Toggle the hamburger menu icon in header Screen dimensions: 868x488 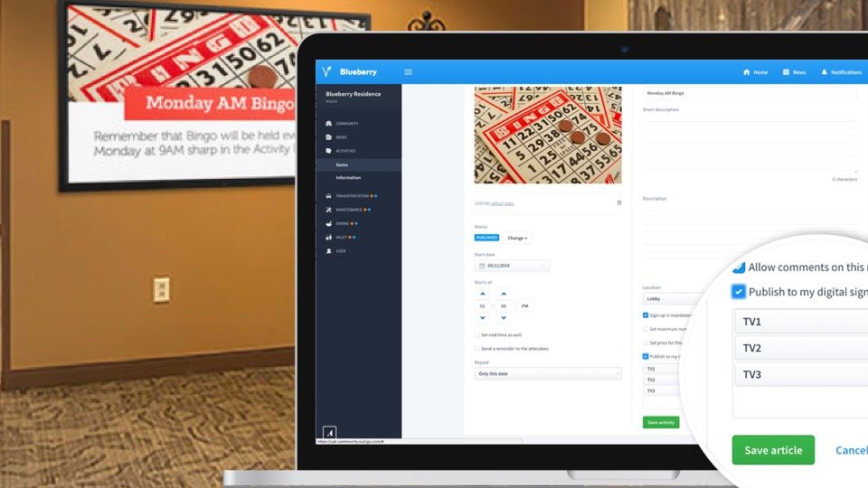point(408,72)
